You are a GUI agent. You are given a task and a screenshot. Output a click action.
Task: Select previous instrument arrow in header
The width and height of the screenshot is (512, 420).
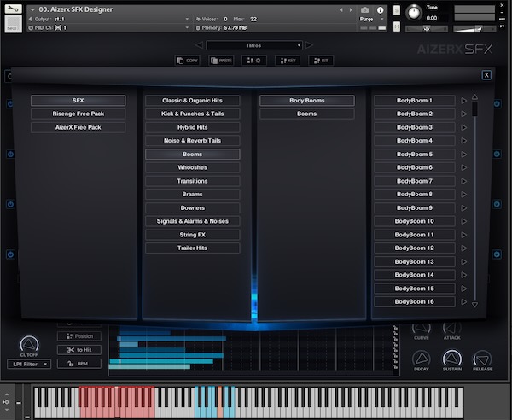pos(341,10)
